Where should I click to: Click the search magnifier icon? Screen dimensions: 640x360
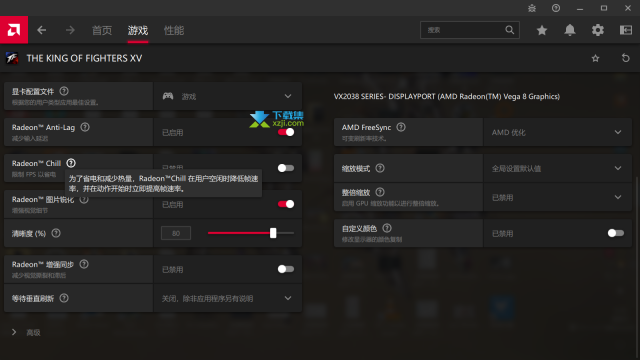click(509, 30)
